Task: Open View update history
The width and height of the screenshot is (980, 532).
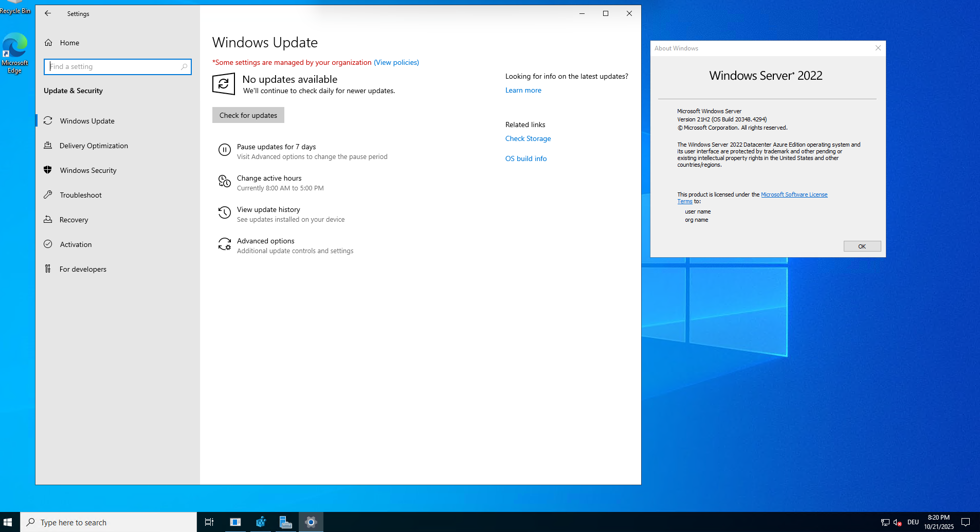Action: click(x=268, y=210)
